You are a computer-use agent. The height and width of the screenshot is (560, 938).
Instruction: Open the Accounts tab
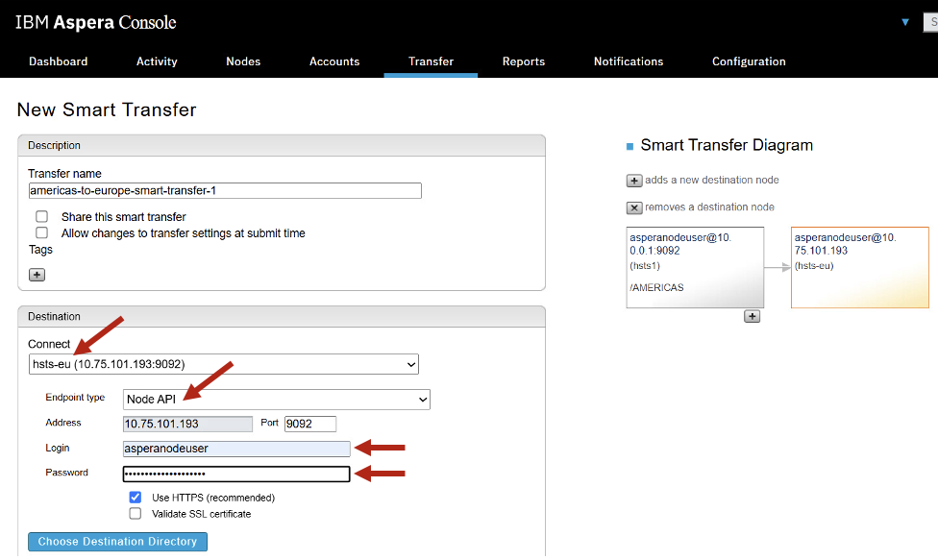point(334,61)
